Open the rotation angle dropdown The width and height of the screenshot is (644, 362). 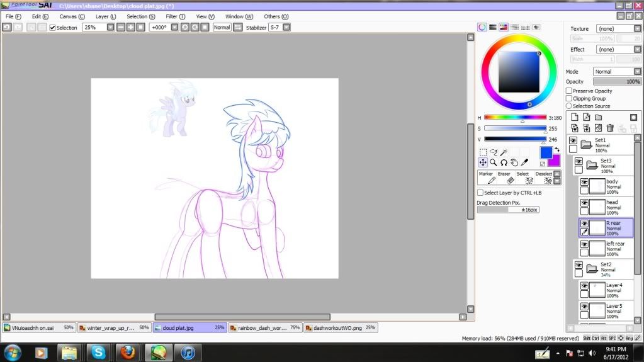click(174, 27)
